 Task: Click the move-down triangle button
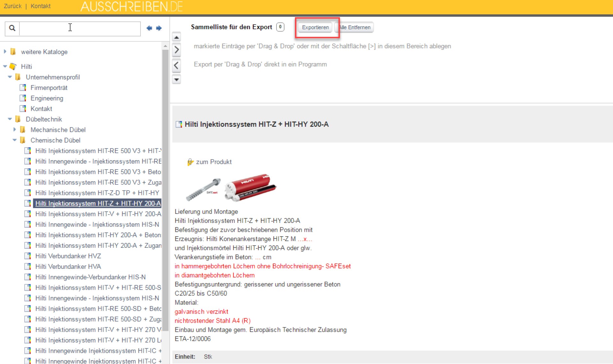click(x=177, y=79)
